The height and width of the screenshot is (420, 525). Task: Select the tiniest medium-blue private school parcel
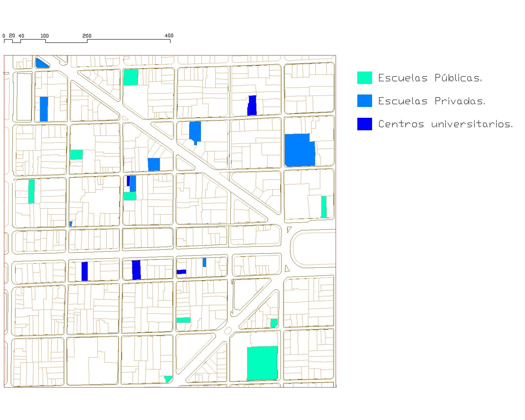point(71,224)
